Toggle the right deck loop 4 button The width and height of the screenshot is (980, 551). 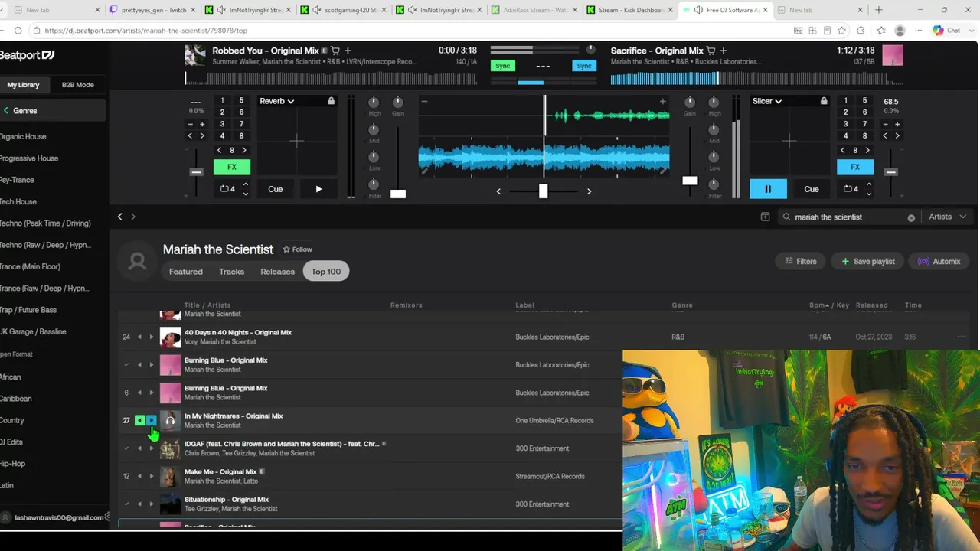[x=851, y=188]
